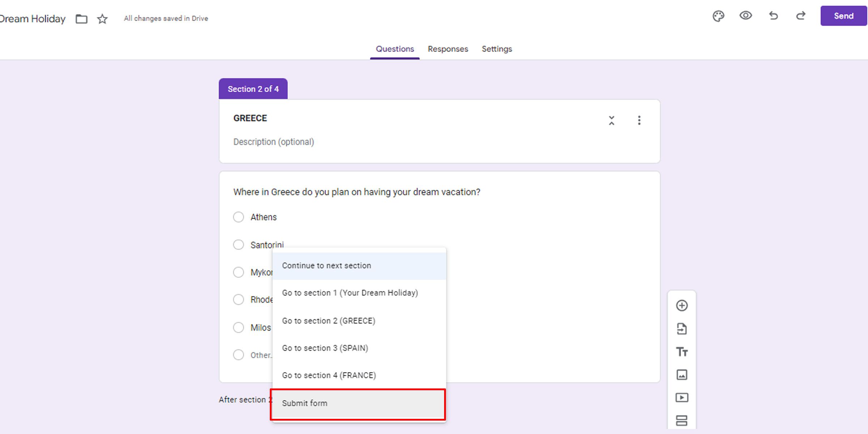Customize the form theme with the palette icon
This screenshot has height=434, width=868.
(x=719, y=16)
